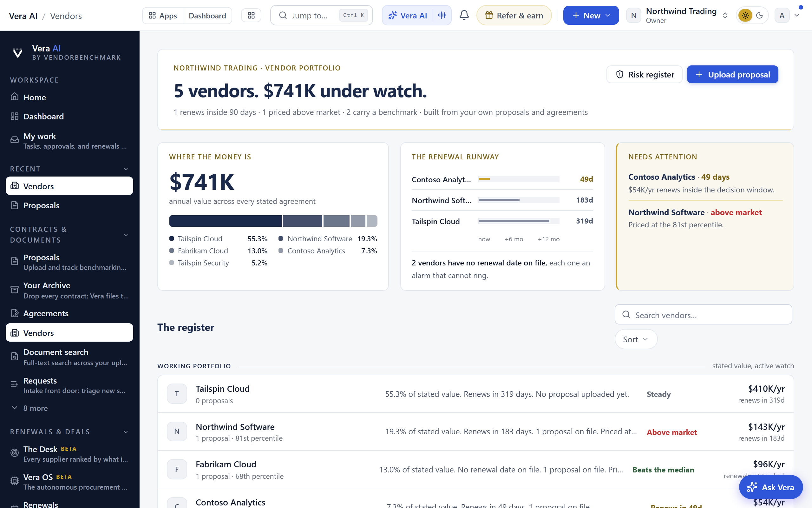Switch to light mode sun icon
This screenshot has width=812, height=508.
pyautogui.click(x=745, y=16)
